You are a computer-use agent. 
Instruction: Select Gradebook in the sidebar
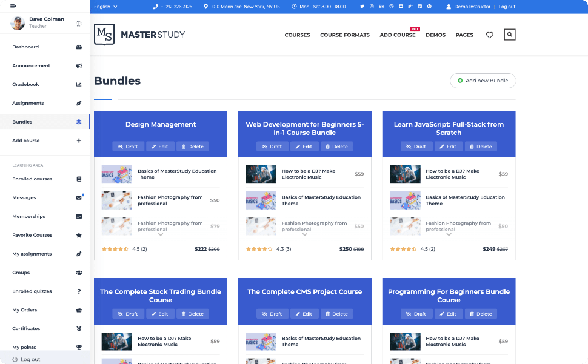coord(25,84)
